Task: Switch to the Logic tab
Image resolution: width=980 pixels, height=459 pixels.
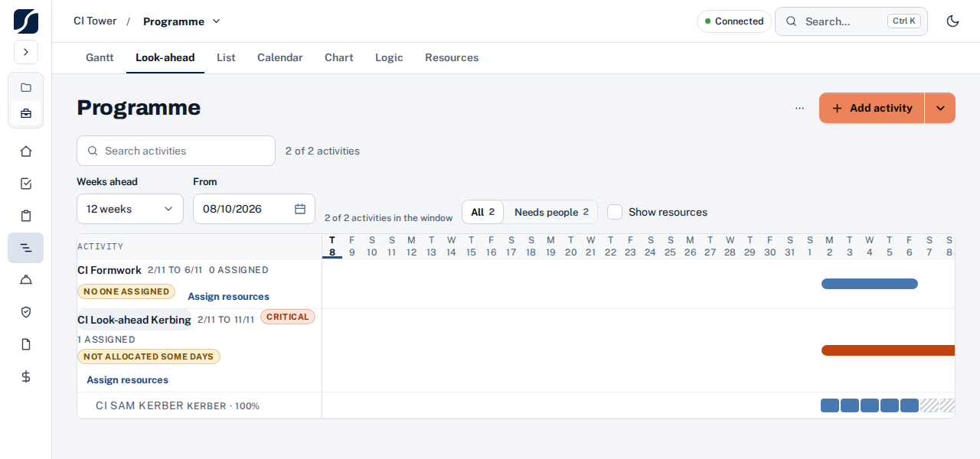Action: [389, 57]
